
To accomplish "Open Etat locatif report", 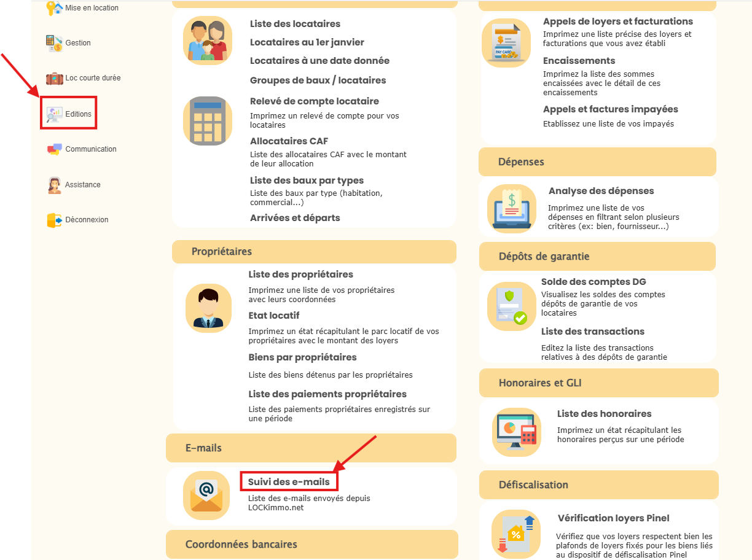I will click(274, 316).
